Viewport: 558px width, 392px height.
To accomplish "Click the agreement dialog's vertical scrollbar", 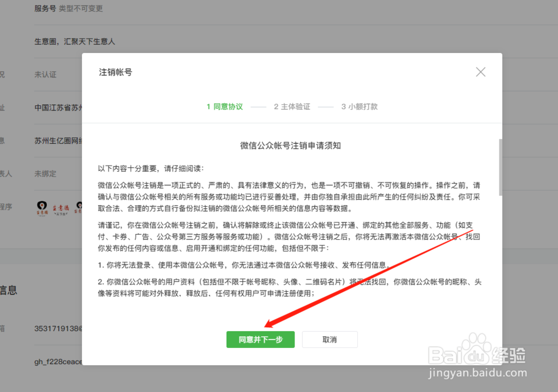I will [501, 167].
